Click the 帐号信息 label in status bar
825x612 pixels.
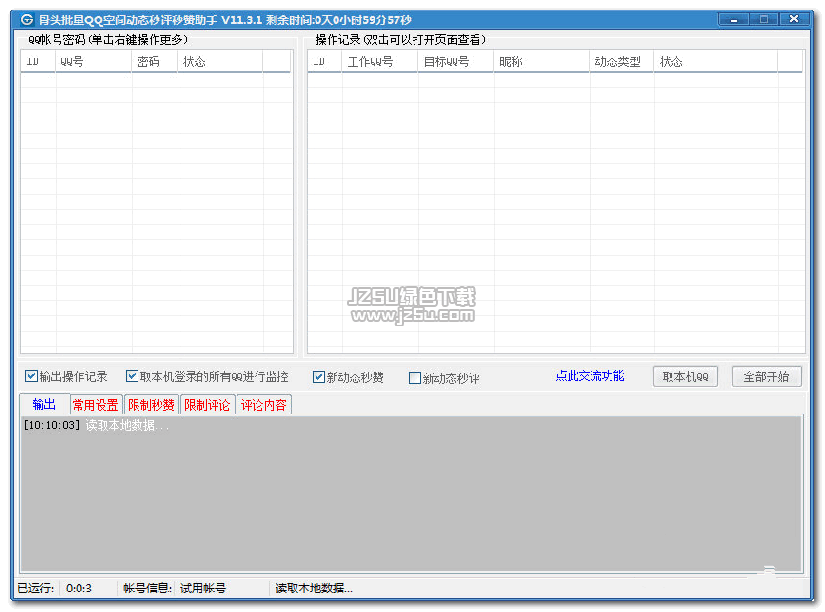coord(148,588)
